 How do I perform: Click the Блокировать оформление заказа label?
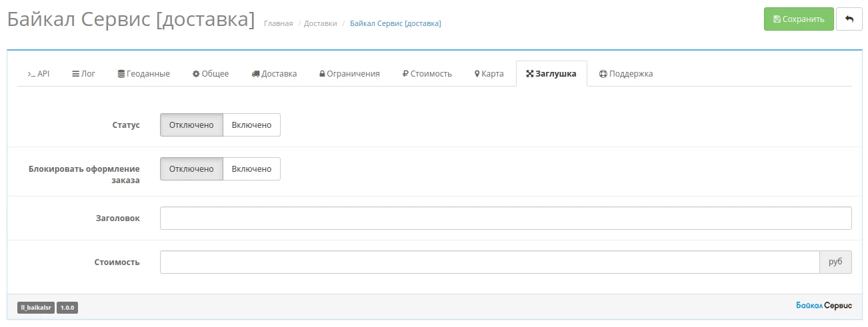point(84,174)
